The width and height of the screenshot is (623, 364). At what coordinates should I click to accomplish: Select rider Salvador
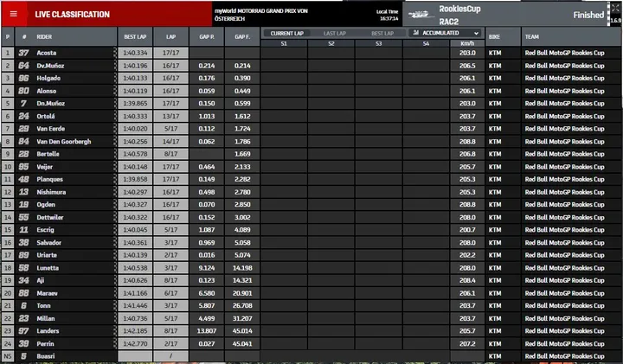click(x=48, y=243)
